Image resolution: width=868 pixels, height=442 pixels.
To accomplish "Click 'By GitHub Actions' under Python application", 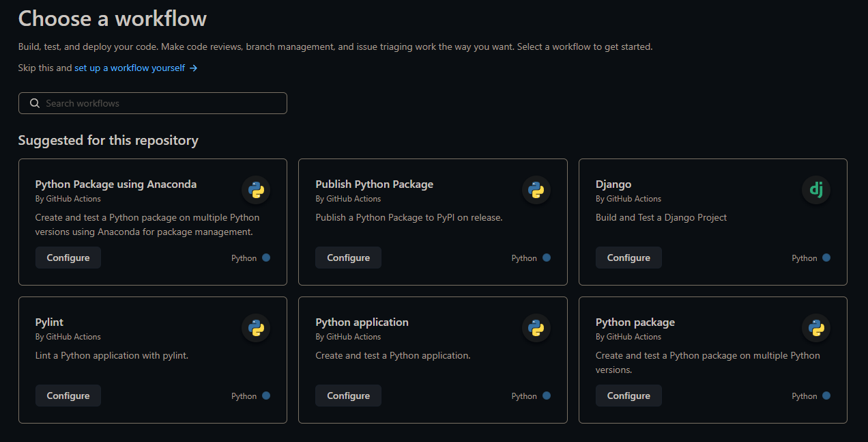I will (348, 337).
